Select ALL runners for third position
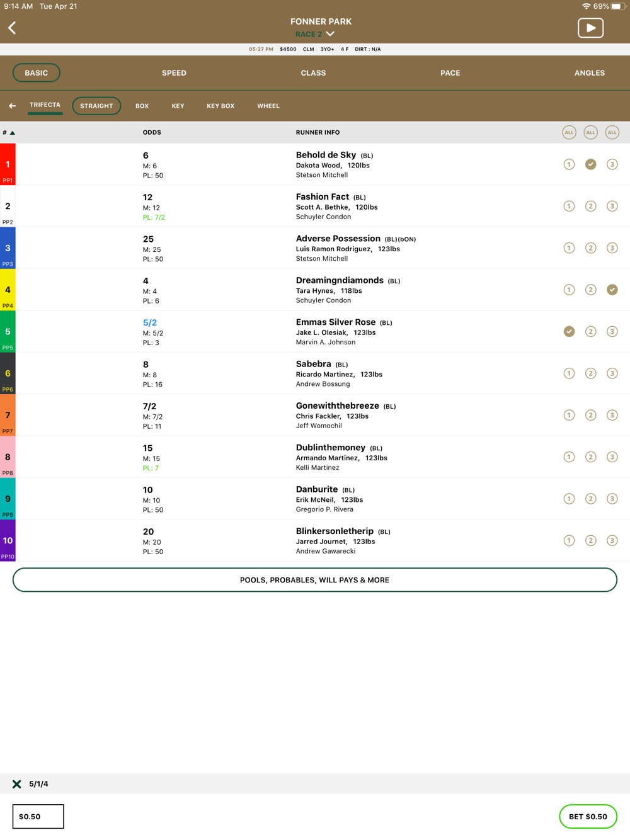Screen dimensions: 630x840 pos(612,132)
